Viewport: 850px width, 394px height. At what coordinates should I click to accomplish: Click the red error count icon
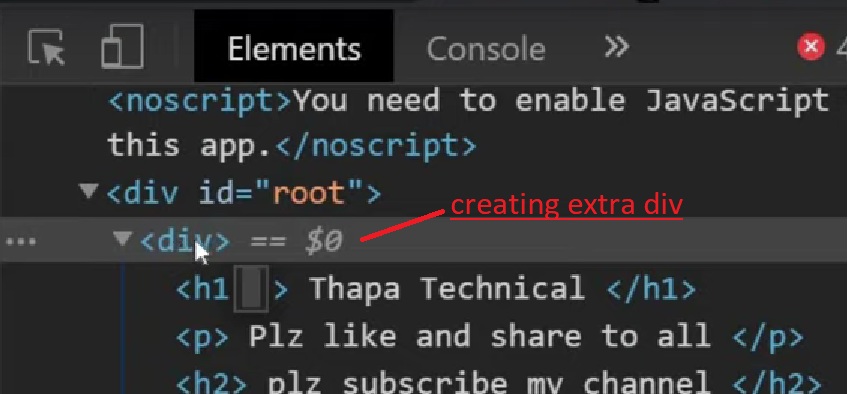pos(811,47)
